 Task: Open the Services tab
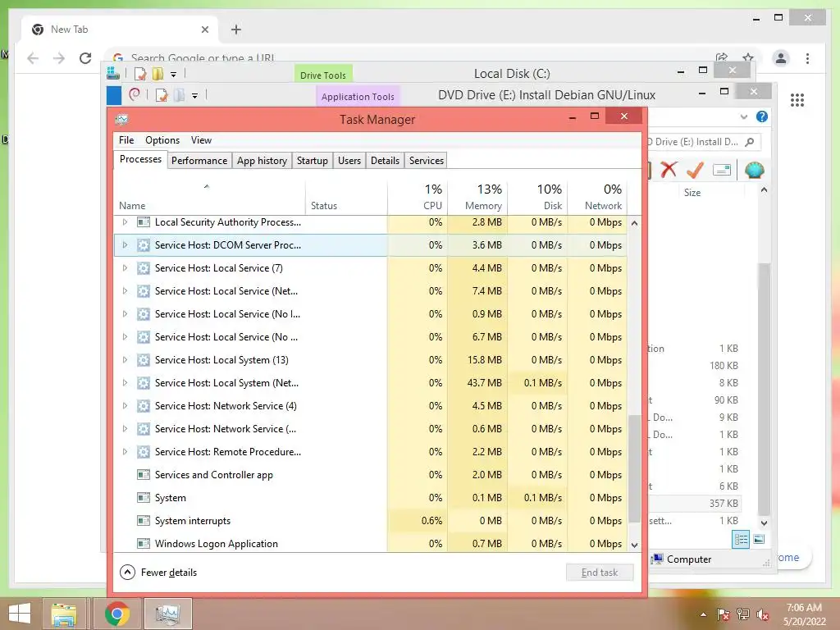(x=427, y=161)
